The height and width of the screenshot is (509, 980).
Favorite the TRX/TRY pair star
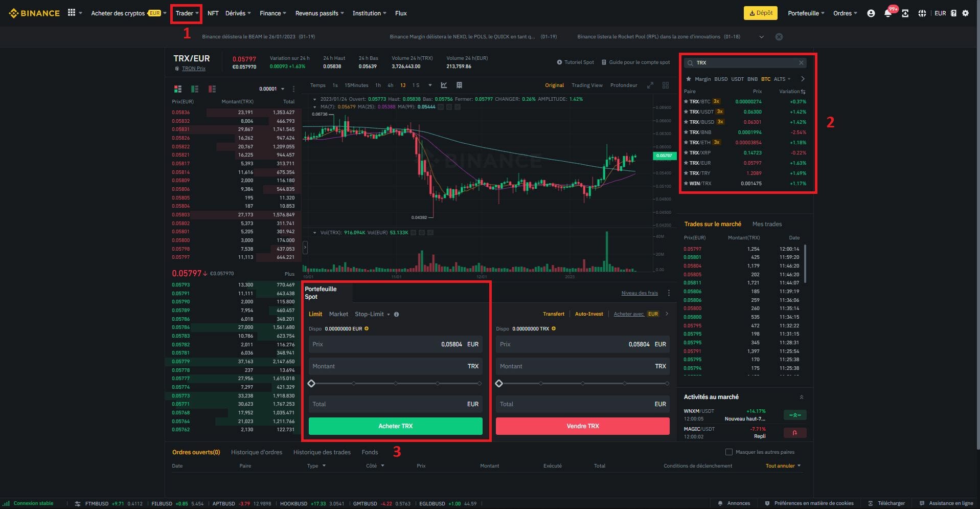tap(686, 173)
